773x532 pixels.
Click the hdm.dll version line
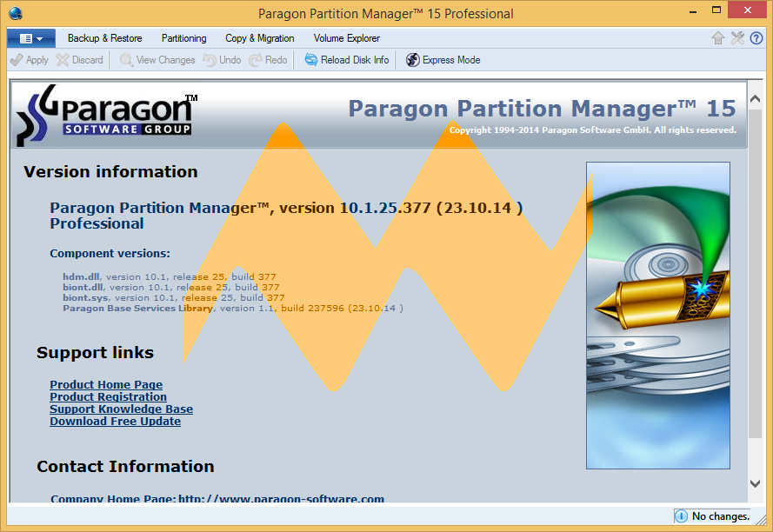[169, 276]
